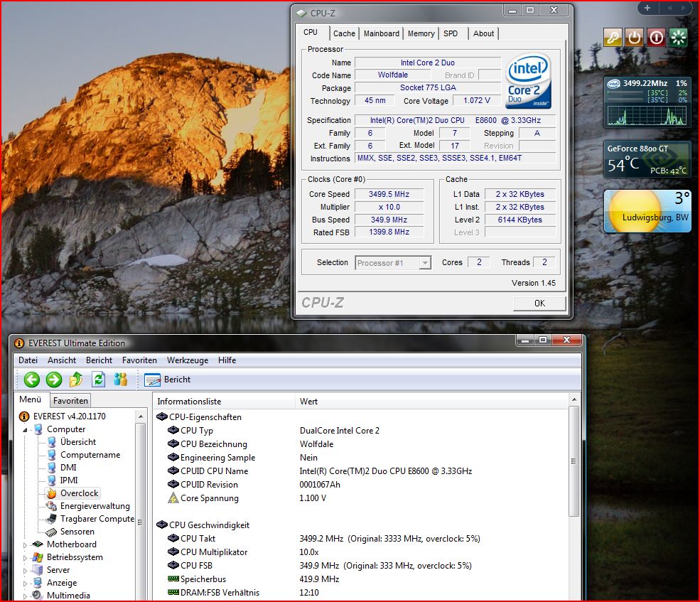Open the Favoriten menu
Image resolution: width=700 pixels, height=602 pixels.
(x=140, y=360)
